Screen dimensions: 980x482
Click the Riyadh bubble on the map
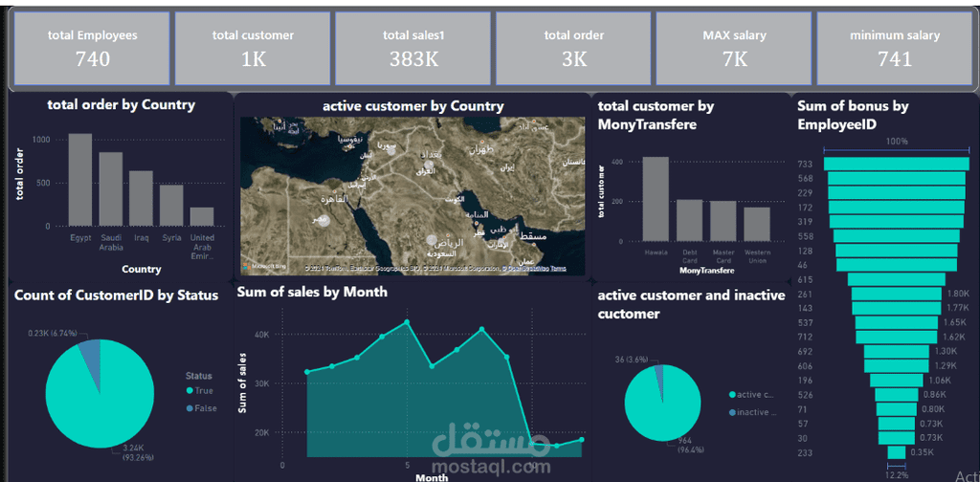click(431, 239)
